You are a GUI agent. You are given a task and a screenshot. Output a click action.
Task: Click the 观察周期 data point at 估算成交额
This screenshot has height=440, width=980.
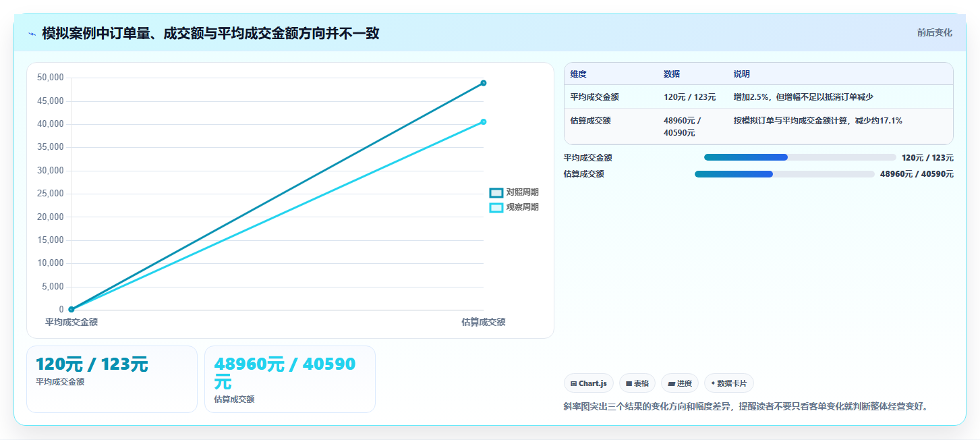point(484,121)
